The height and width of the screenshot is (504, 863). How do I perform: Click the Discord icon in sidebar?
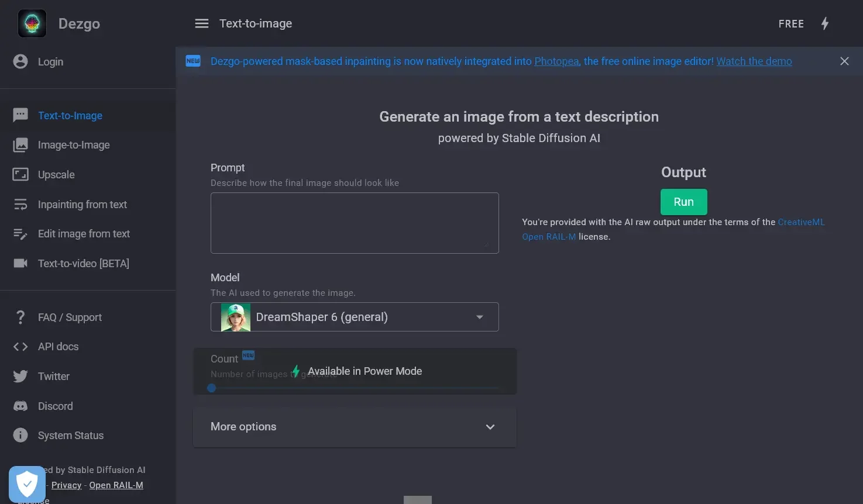(20, 406)
